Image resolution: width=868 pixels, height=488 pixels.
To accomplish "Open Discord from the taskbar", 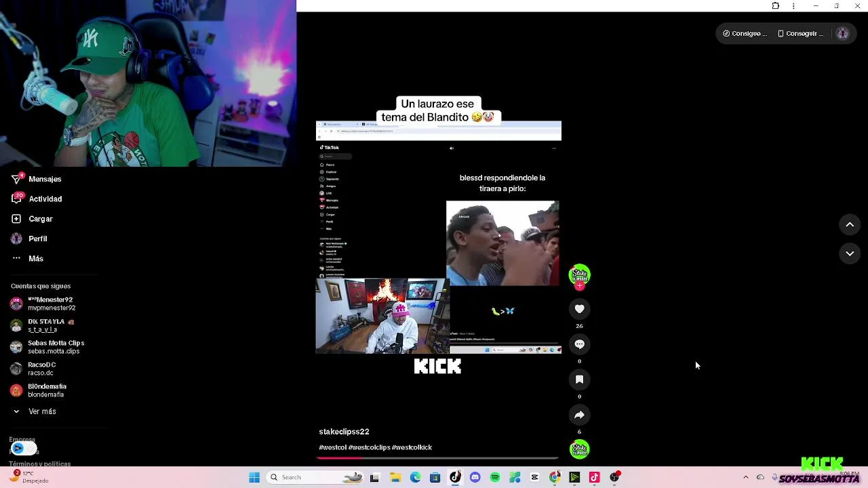I will [475, 478].
